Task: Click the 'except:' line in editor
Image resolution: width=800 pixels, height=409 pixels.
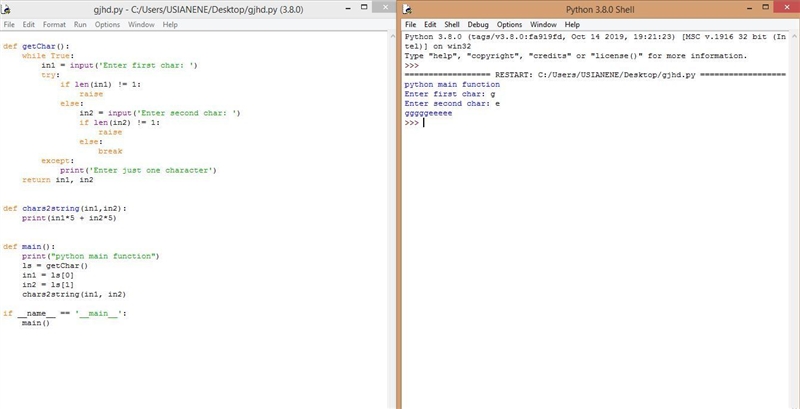Action: click(58, 161)
